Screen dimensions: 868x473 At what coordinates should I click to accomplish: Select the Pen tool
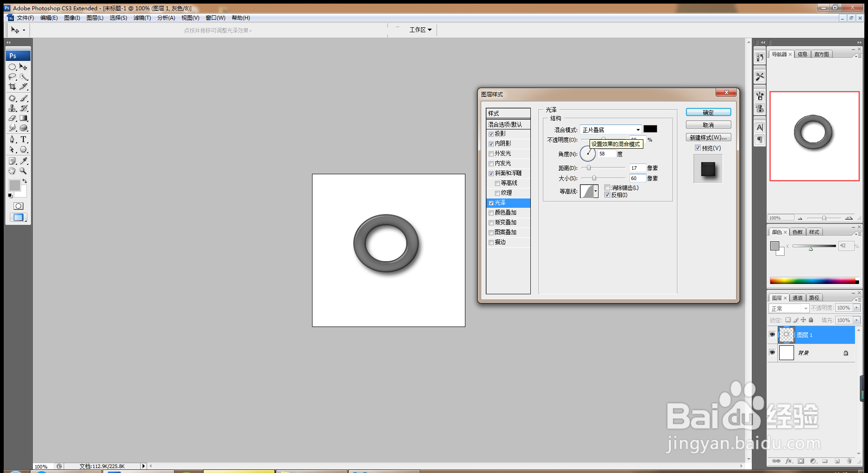point(12,139)
